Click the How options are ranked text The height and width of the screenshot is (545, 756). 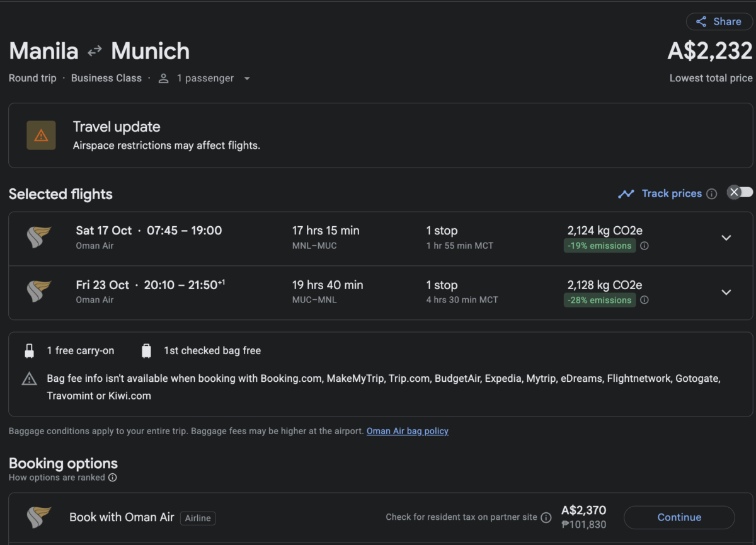[57, 478]
